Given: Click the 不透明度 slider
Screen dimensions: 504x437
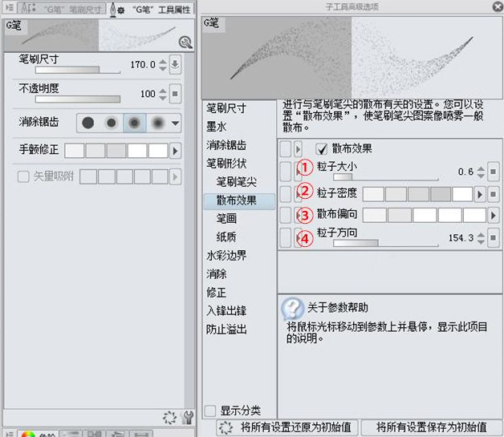Looking at the screenshot, I should click(x=78, y=99).
